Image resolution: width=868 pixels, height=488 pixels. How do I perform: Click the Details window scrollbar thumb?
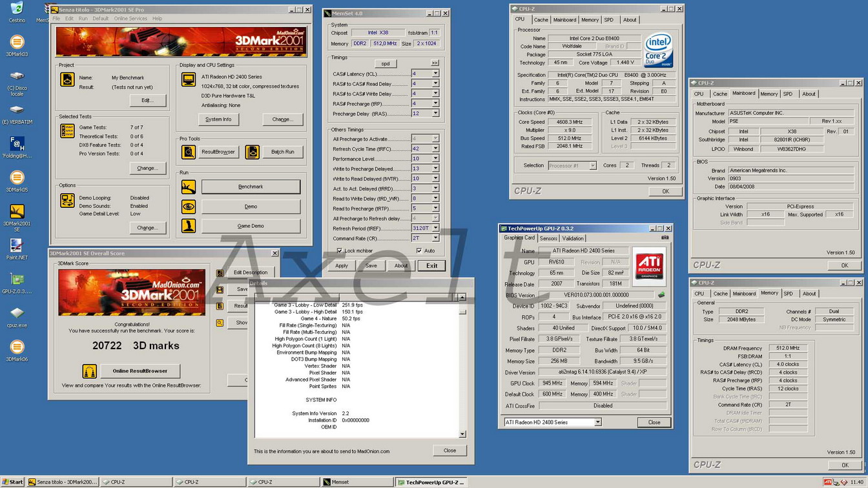coord(462,311)
